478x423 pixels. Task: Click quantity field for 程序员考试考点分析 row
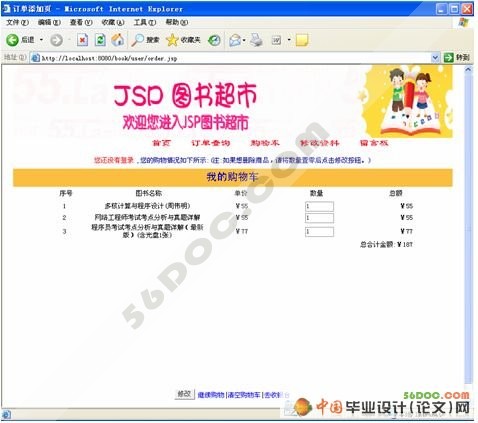[x=319, y=232]
